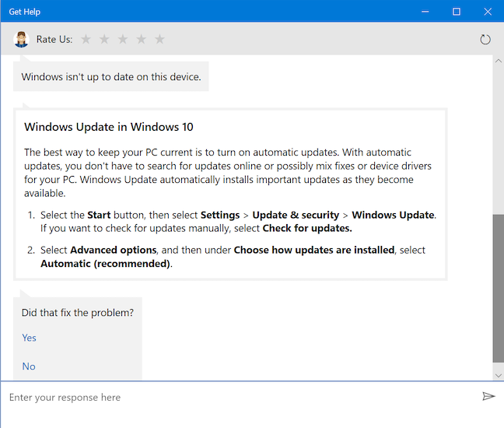Screen dimensions: 504x428
Task: Close the Get Help window
Action: [488, 12]
